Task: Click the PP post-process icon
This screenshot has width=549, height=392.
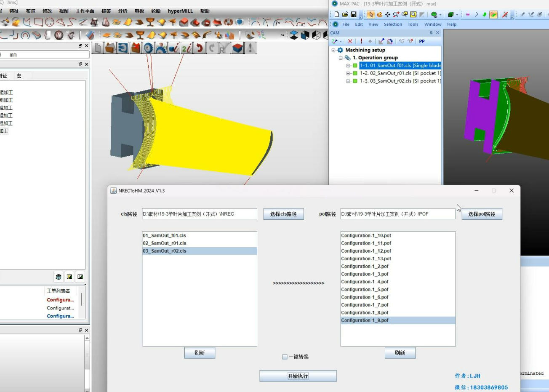Action: point(422,41)
